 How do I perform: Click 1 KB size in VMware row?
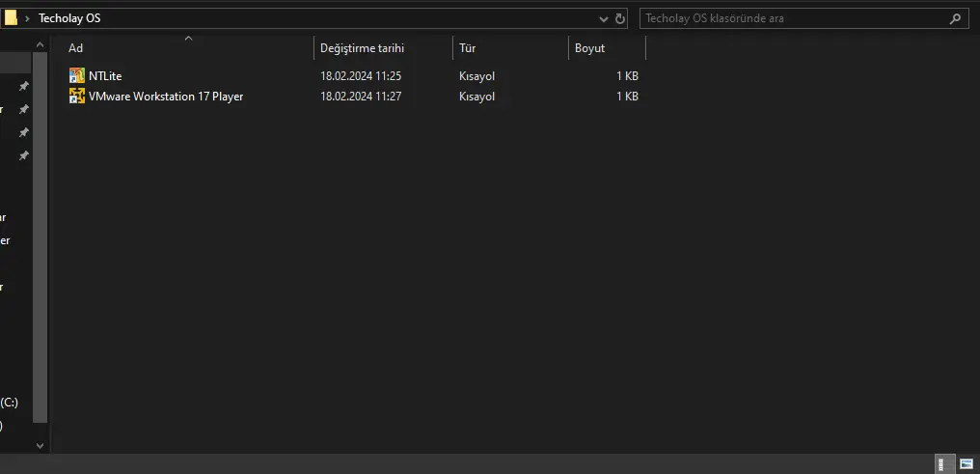(x=627, y=97)
